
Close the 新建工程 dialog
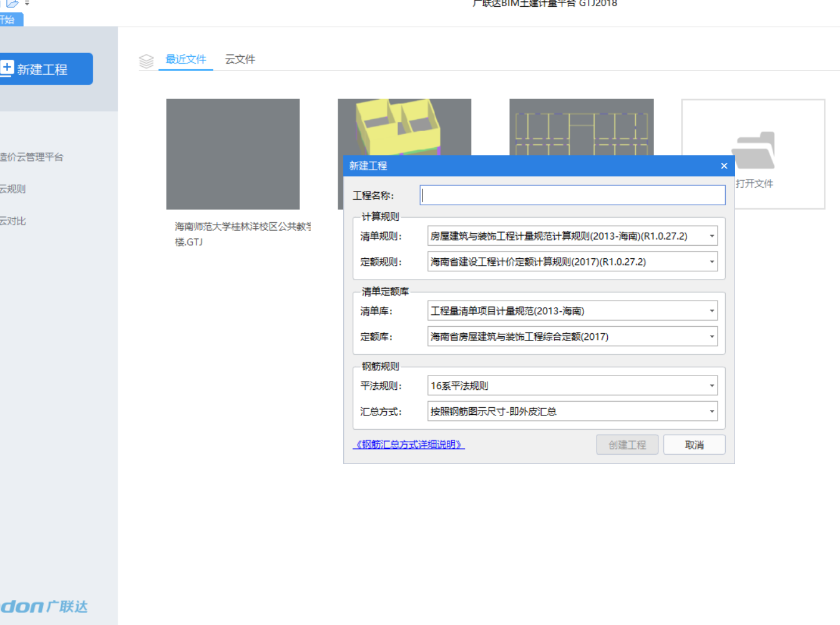pos(724,166)
